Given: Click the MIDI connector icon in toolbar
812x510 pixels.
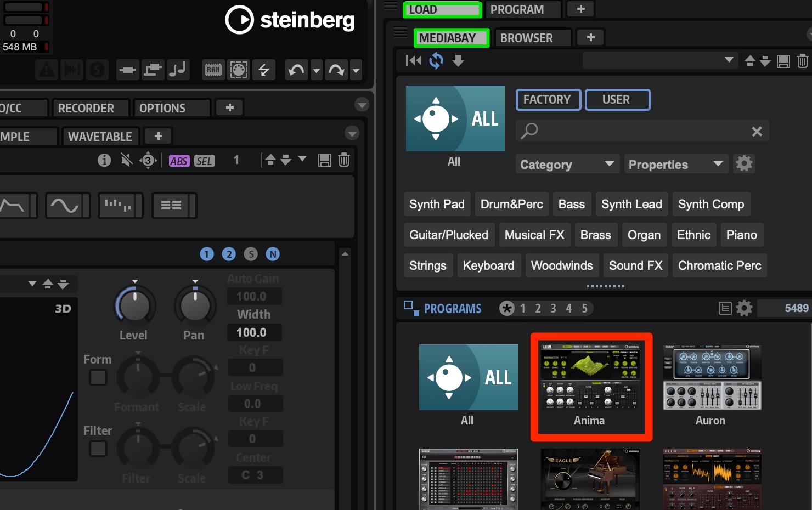Looking at the screenshot, I should click(239, 70).
